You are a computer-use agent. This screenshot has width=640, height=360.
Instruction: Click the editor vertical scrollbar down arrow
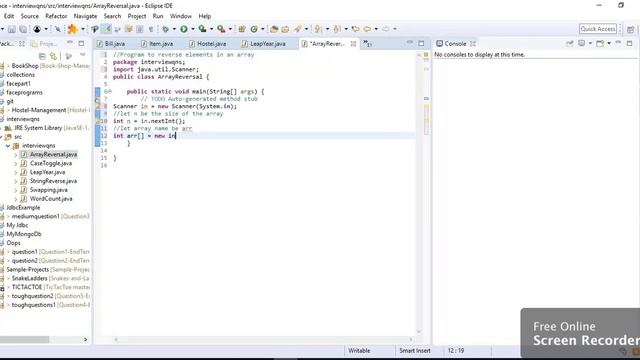[419, 332]
